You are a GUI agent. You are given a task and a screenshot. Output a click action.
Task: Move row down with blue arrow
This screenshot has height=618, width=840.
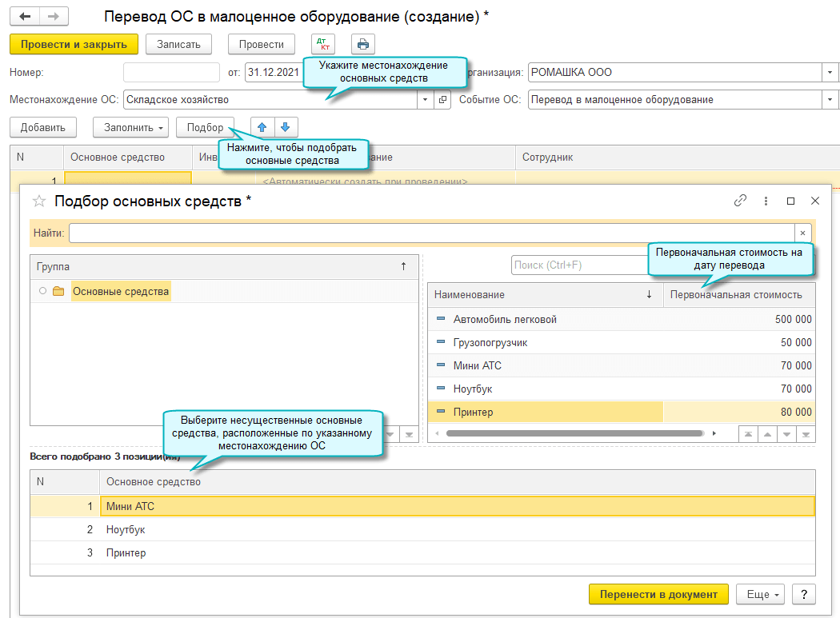point(286,127)
